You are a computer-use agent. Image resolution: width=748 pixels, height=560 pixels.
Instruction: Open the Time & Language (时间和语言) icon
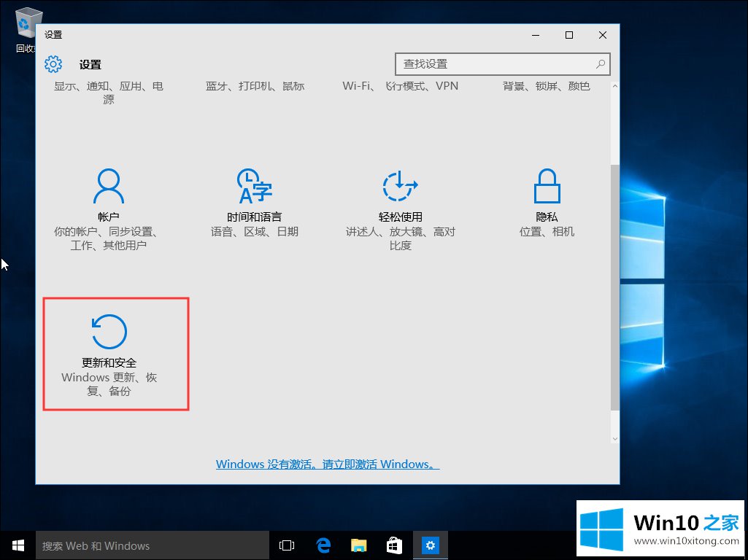254,186
